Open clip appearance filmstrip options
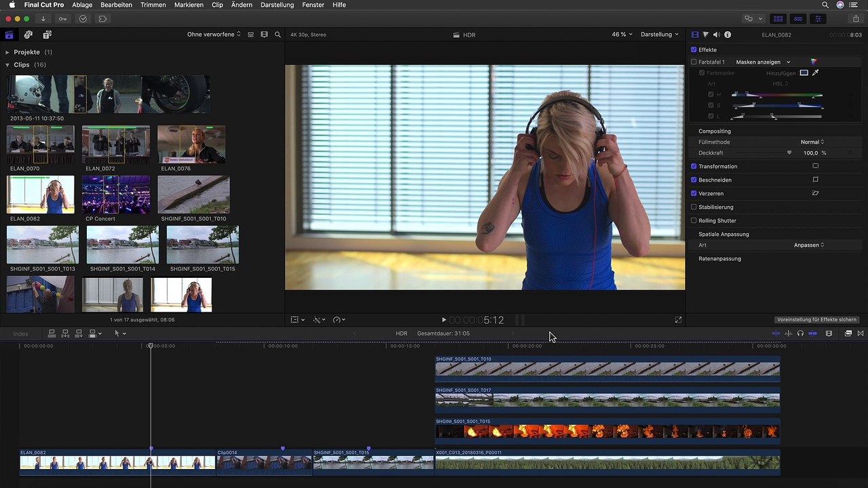 click(264, 35)
